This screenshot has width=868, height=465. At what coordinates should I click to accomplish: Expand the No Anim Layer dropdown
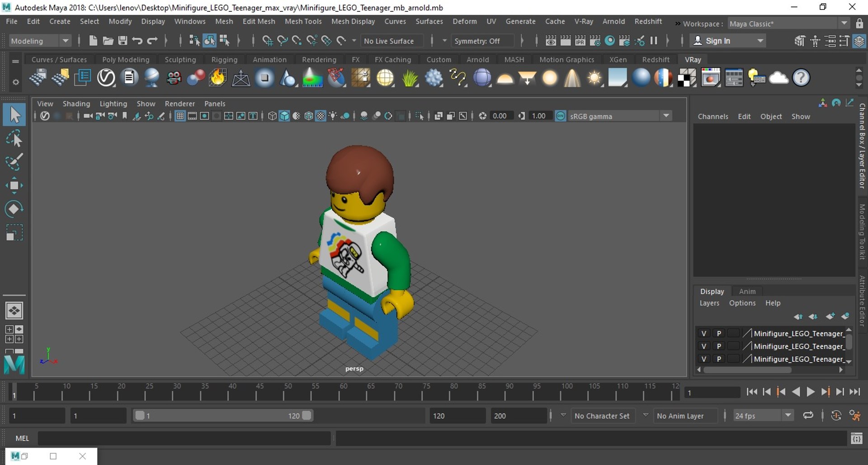(x=646, y=415)
